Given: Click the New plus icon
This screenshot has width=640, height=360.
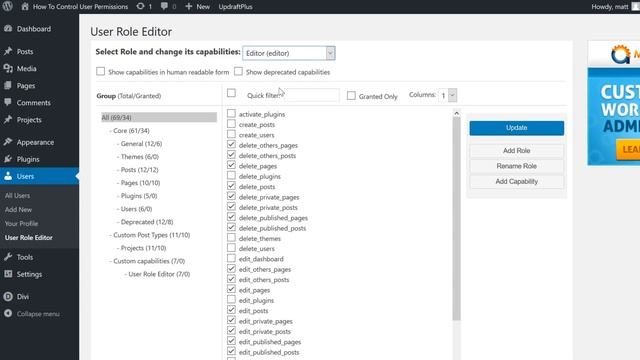Looking at the screenshot, I should (x=189, y=7).
